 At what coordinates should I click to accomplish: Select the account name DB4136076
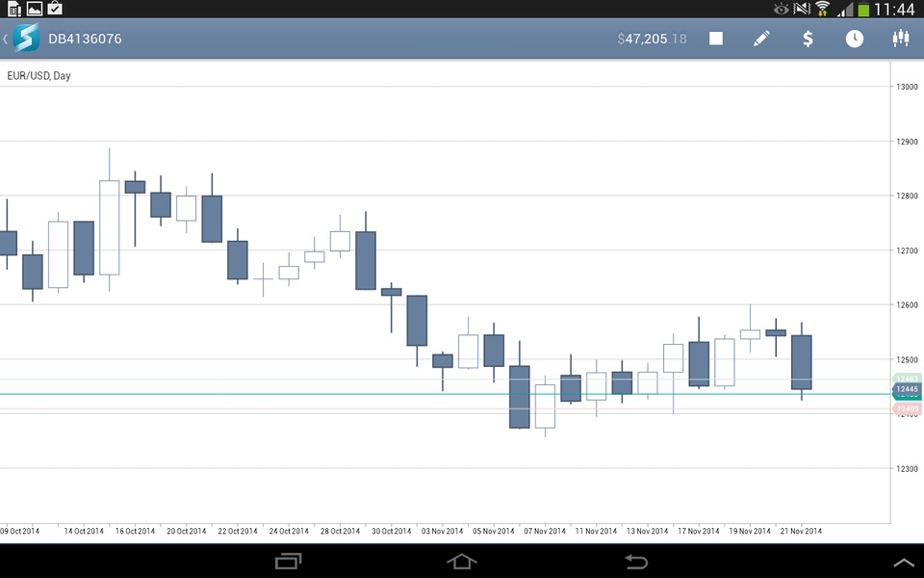[85, 39]
